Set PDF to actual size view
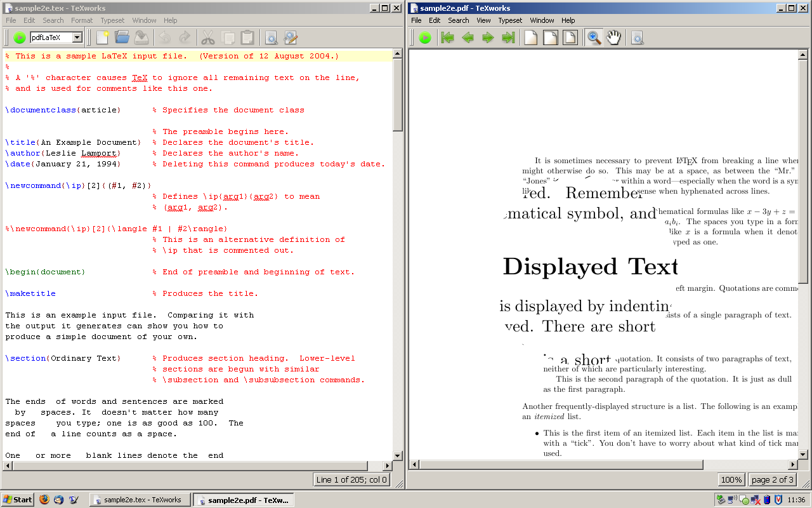 (531, 37)
